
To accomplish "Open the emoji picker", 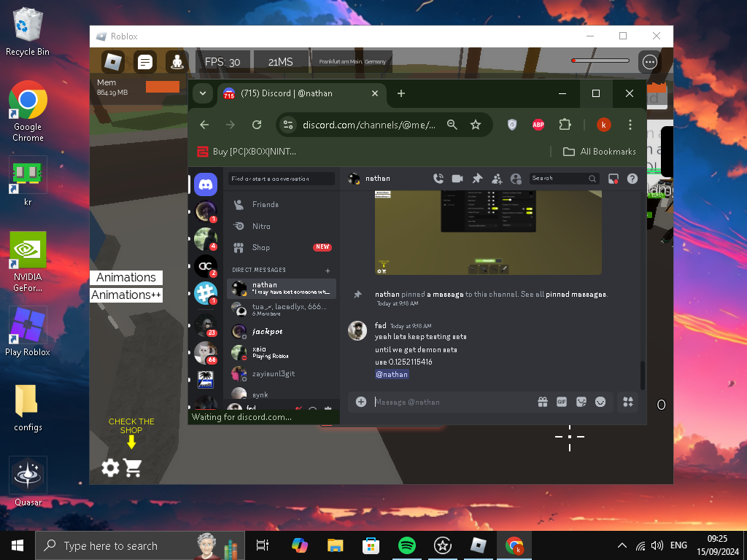I will 600,402.
